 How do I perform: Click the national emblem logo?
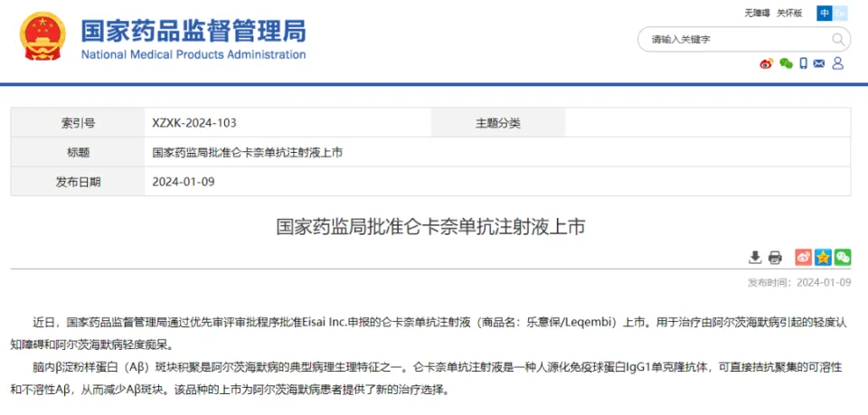42,36
